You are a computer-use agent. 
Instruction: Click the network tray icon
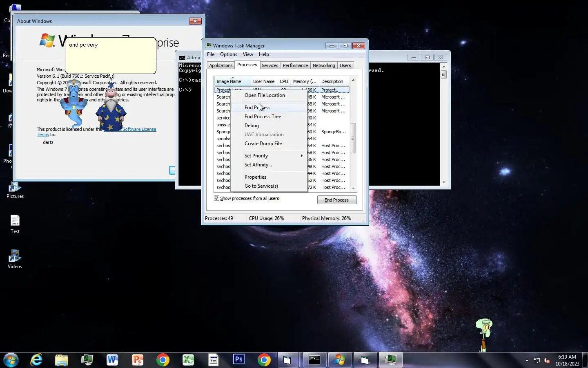pyautogui.click(x=537, y=360)
